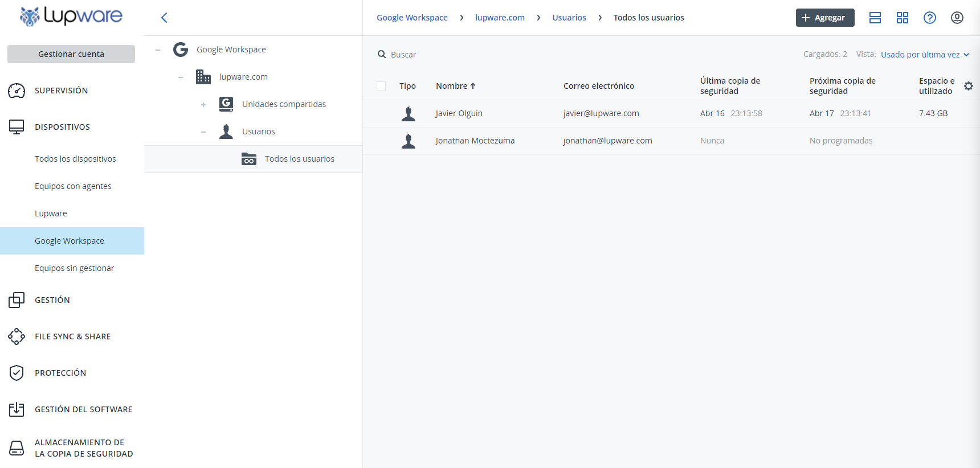Click the Correo electrónico column header
This screenshot has width=980, height=468.
click(x=599, y=86)
